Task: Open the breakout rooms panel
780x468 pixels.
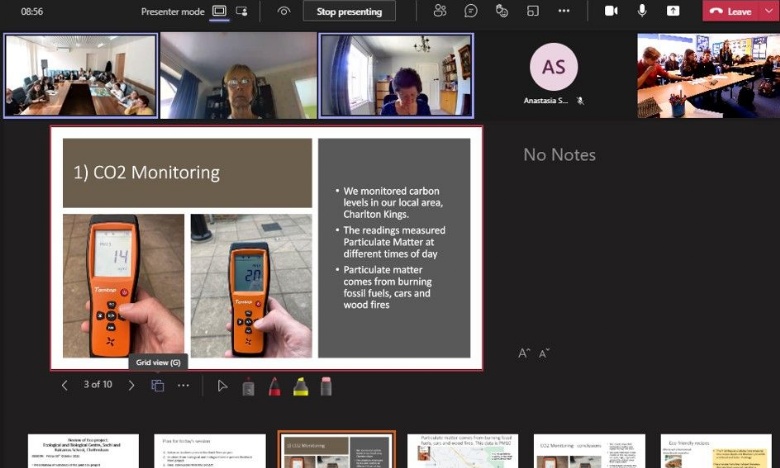Action: click(533, 11)
